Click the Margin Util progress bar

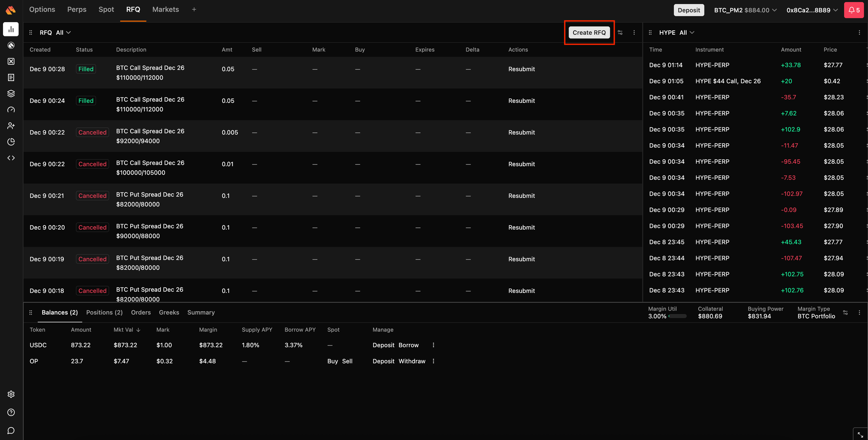677,316
